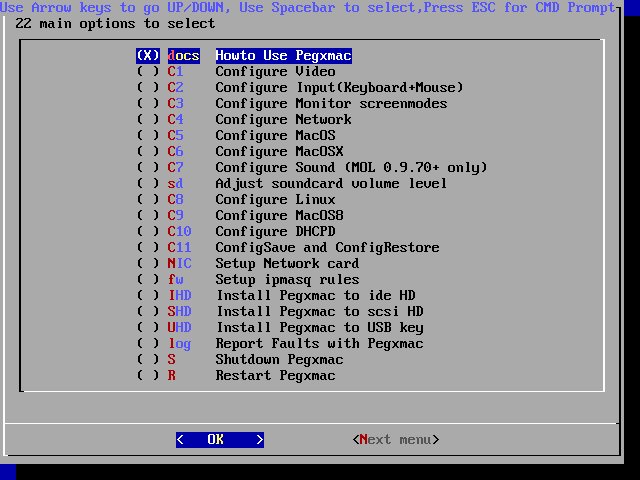Select the radio button for C6
640x480 pixels.
click(148, 151)
